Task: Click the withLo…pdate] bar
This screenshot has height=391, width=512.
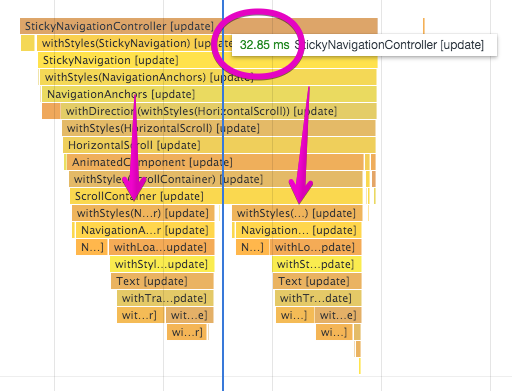Action: pyautogui.click(x=315, y=247)
